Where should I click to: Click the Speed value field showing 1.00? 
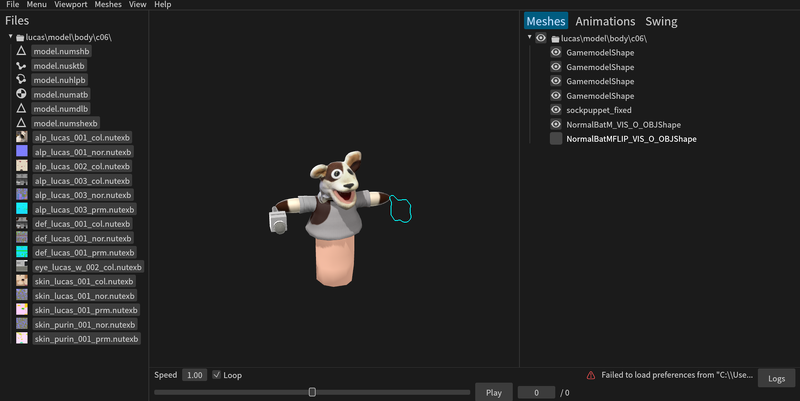[194, 375]
